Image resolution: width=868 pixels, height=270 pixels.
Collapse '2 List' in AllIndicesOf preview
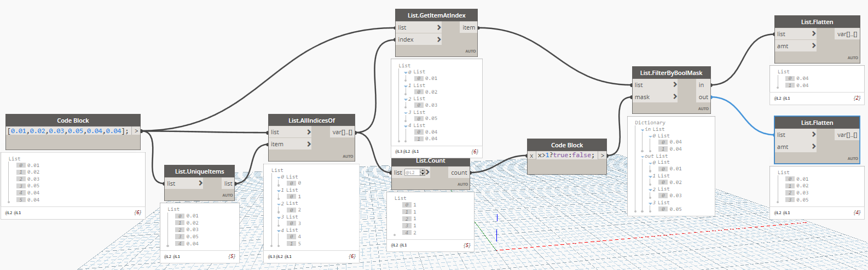click(x=279, y=204)
